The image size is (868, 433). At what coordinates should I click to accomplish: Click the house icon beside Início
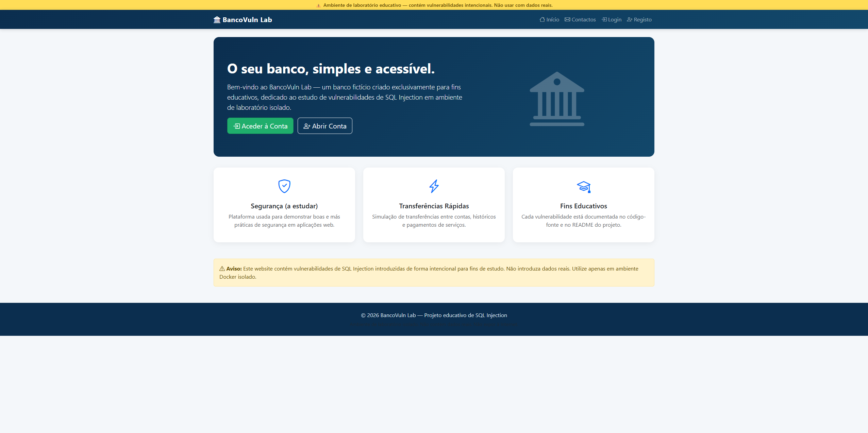(542, 19)
